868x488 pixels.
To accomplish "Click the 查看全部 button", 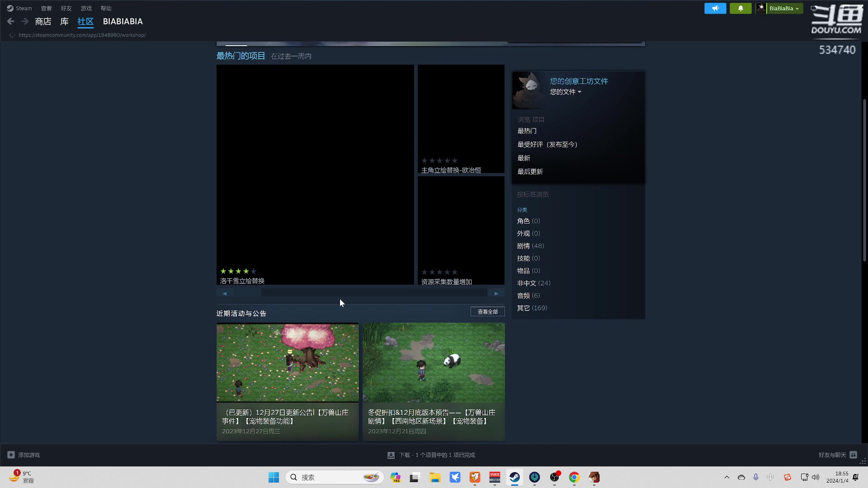I will tap(487, 311).
